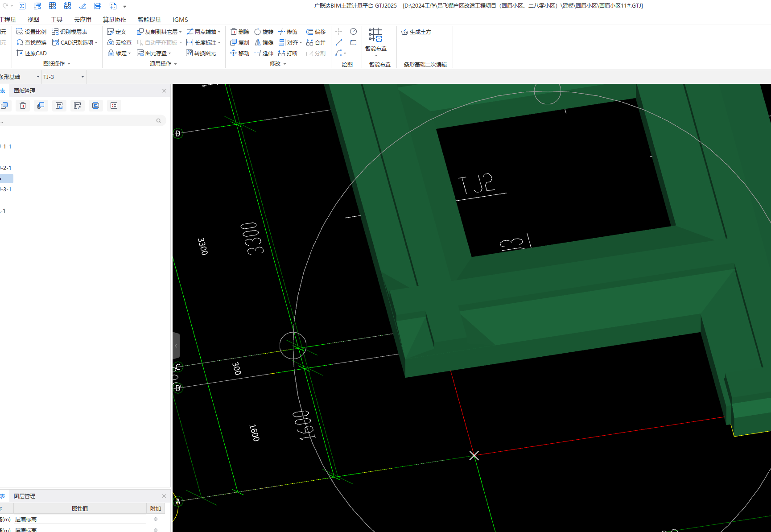Click the first 层底标高 value field

click(x=80, y=519)
